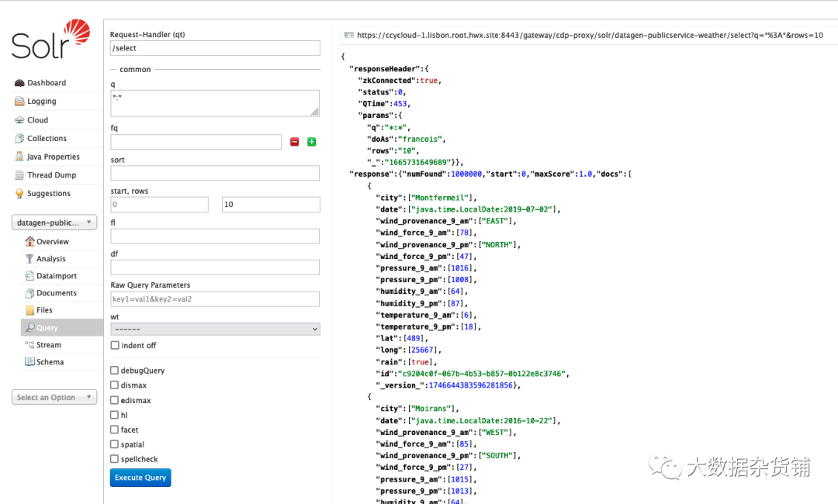Viewport: 838px width, 504px height.
Task: Open the Select an Option dropdown
Action: pyautogui.click(x=54, y=397)
